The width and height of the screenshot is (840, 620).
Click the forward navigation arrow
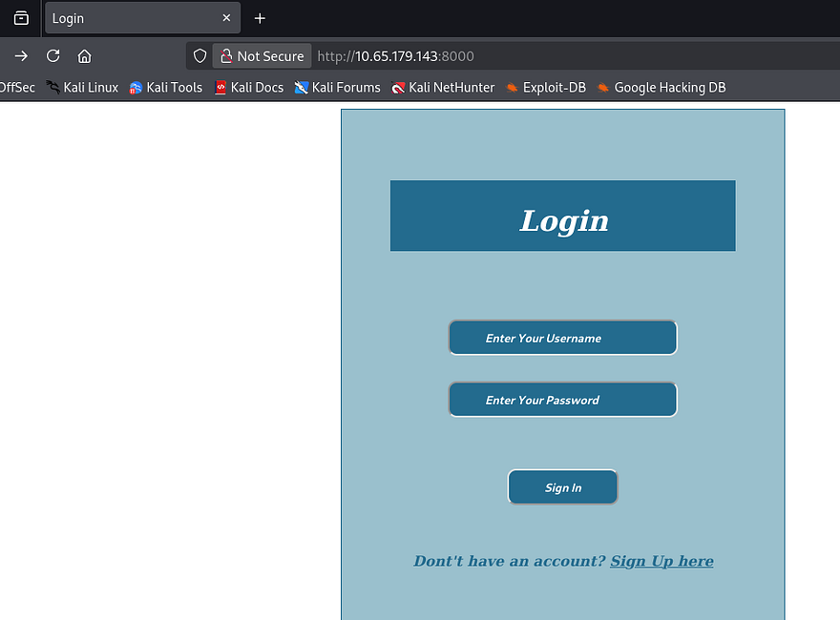(21, 56)
